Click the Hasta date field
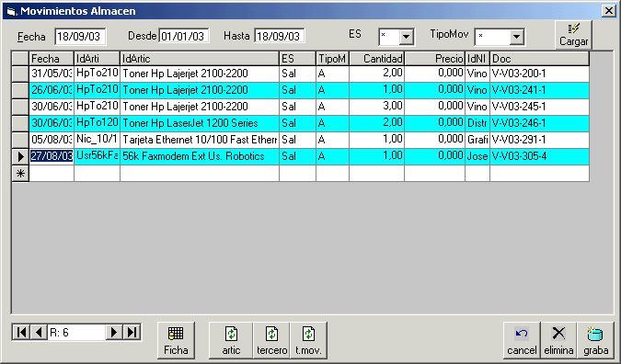621x364 pixels. point(280,36)
